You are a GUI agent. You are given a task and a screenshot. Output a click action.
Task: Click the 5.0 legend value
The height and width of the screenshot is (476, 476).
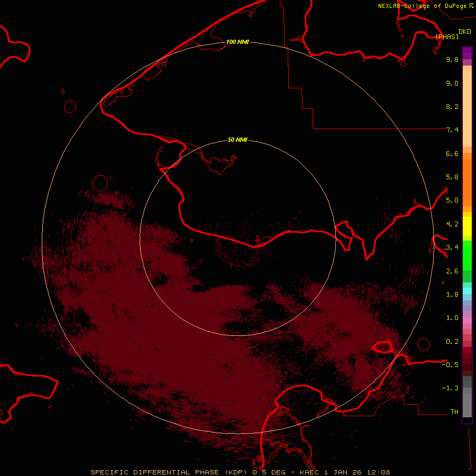(x=452, y=200)
